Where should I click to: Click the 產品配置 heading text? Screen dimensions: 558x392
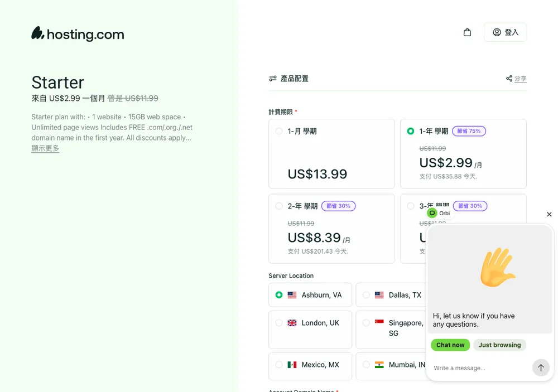(x=294, y=79)
